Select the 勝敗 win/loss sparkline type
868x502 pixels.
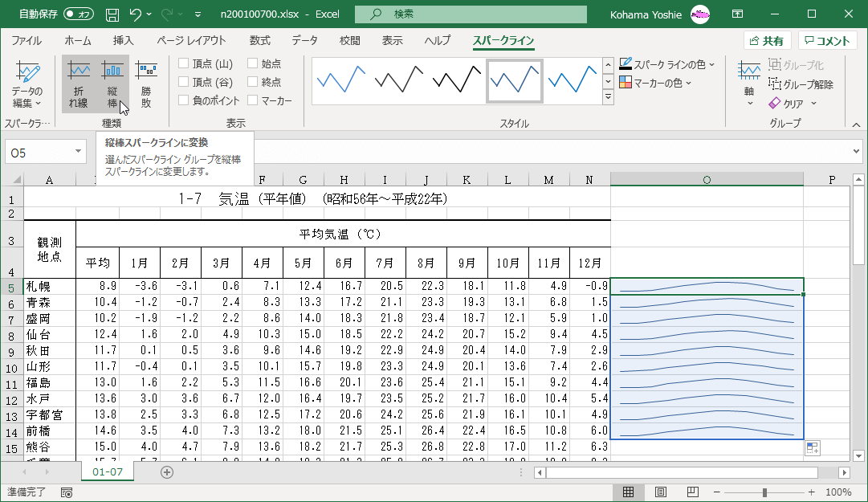pos(146,84)
